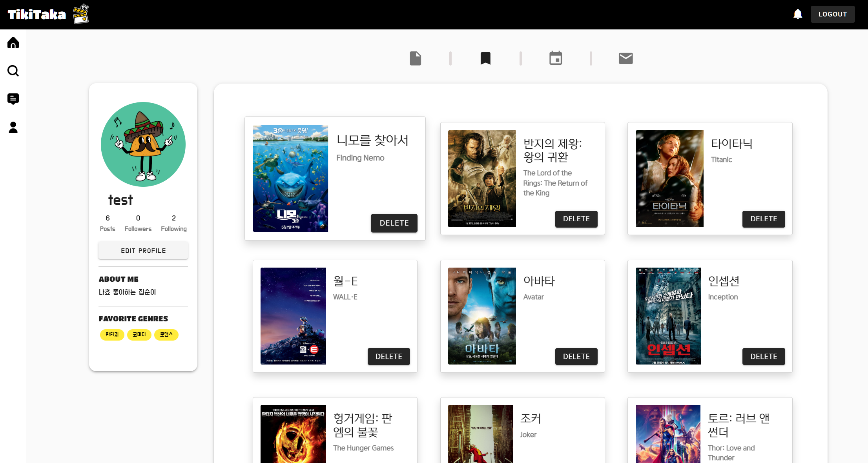Open search from sidebar magnifier icon
This screenshot has width=868, height=463.
[x=13, y=71]
